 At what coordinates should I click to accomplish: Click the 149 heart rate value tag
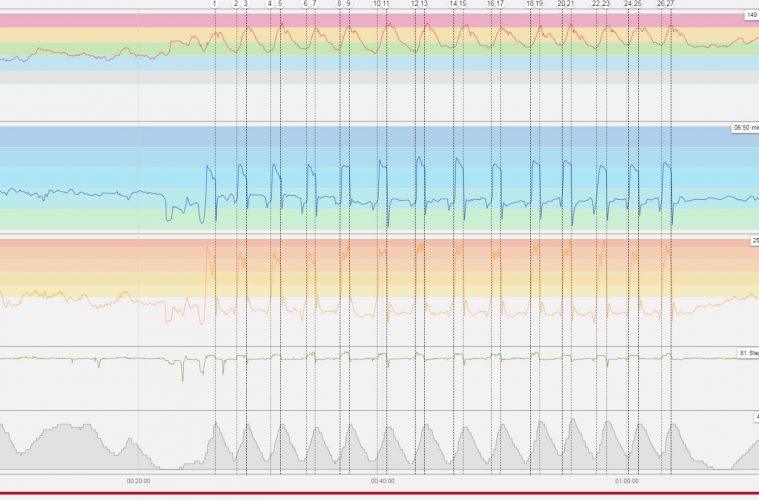[x=751, y=15]
